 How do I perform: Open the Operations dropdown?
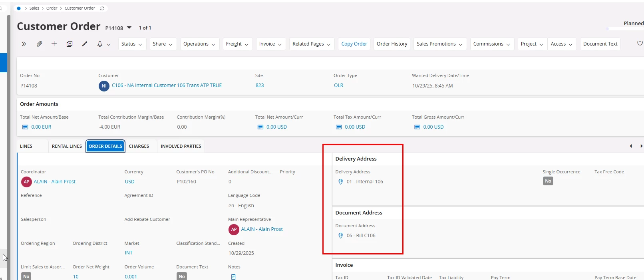[199, 44]
